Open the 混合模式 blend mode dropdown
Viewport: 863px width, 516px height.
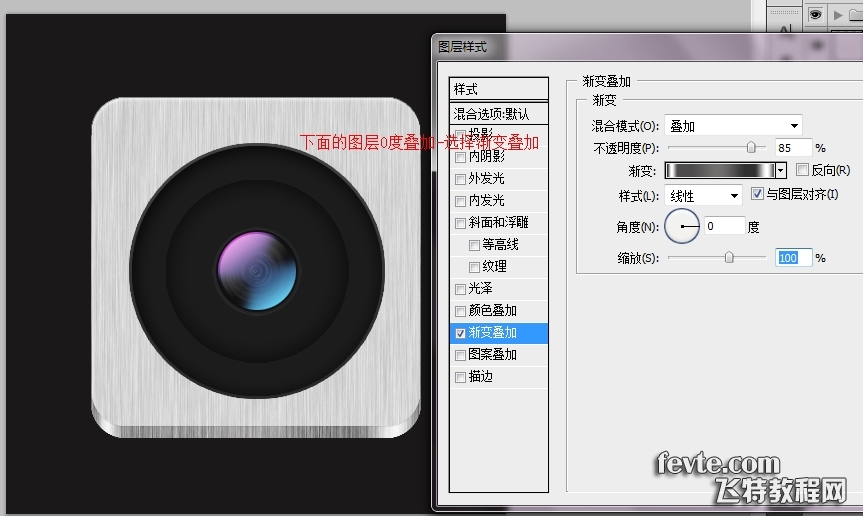click(x=733, y=126)
